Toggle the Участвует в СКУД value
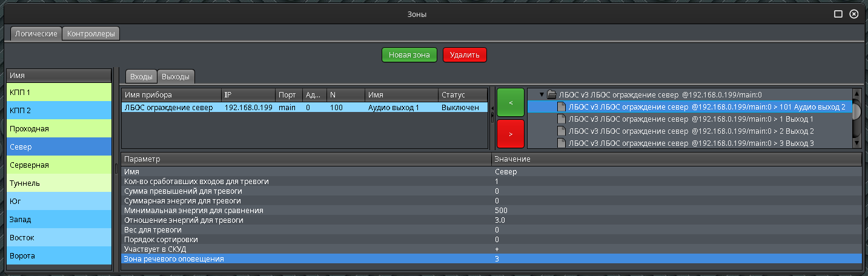This screenshot has width=868, height=276. [675, 249]
